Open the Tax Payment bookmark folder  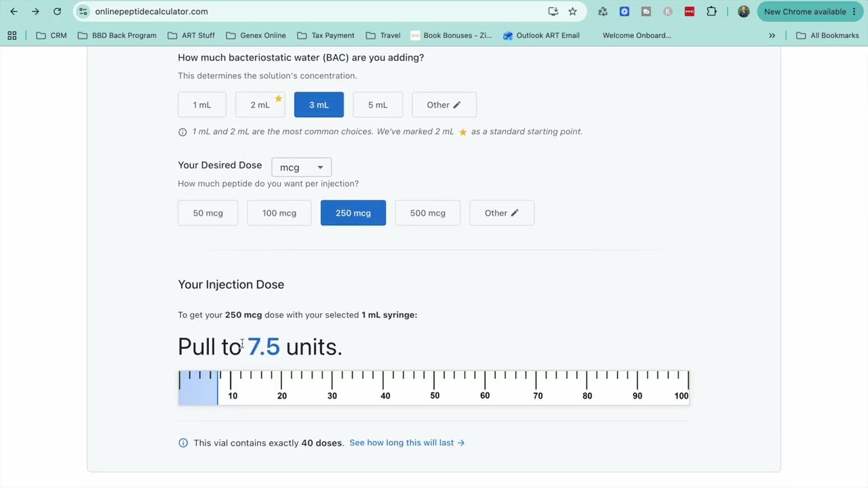tap(325, 35)
